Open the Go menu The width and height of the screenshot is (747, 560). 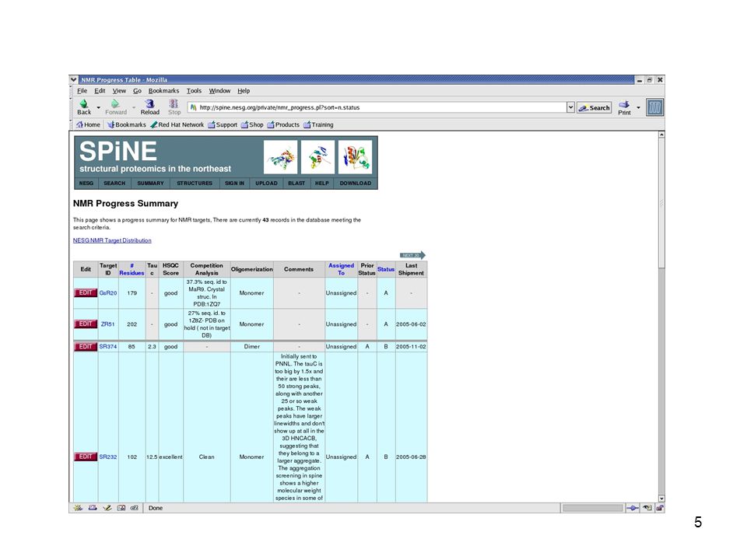[137, 91]
